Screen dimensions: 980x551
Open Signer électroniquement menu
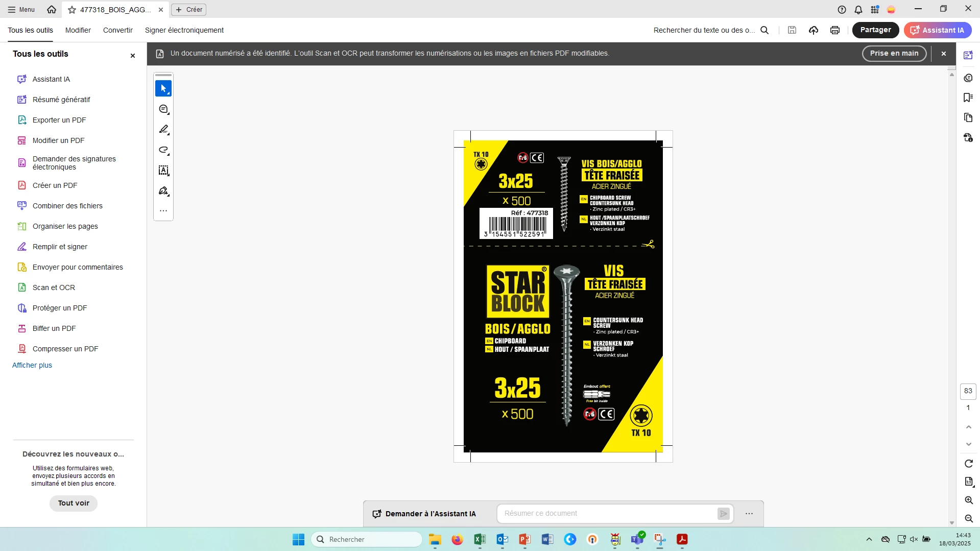(x=184, y=30)
